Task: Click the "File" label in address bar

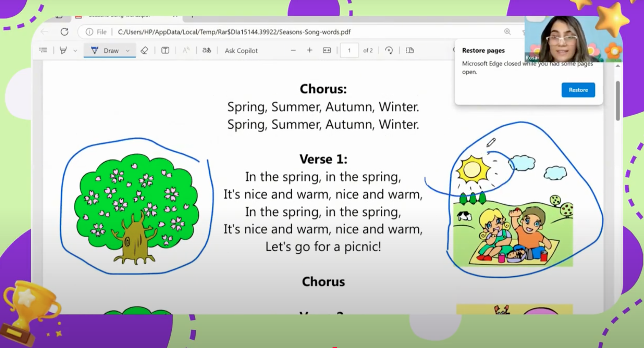Action: (101, 32)
